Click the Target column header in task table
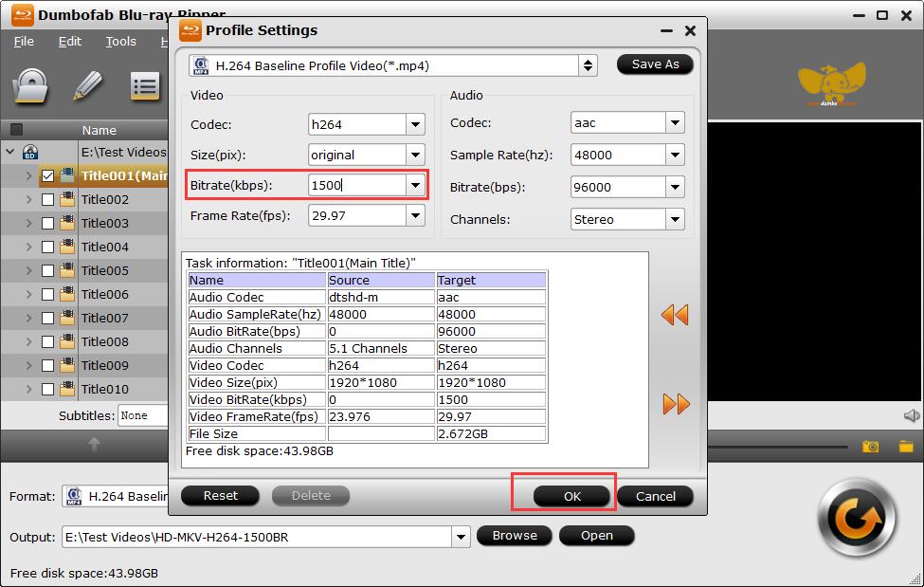This screenshot has height=587, width=924. coord(491,281)
